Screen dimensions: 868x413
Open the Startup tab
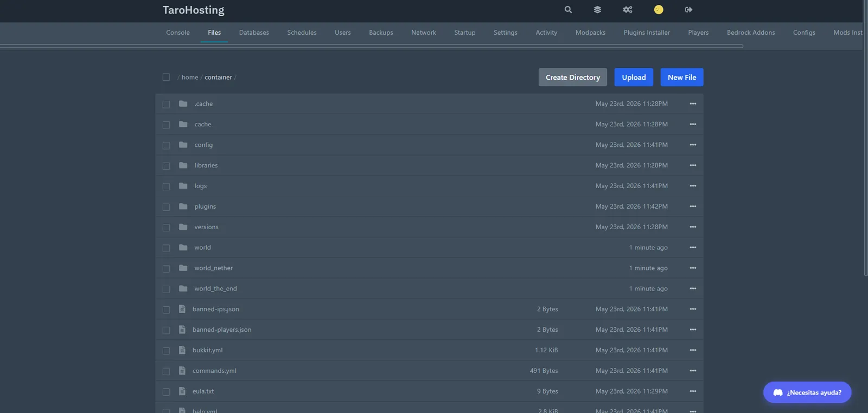tap(465, 33)
